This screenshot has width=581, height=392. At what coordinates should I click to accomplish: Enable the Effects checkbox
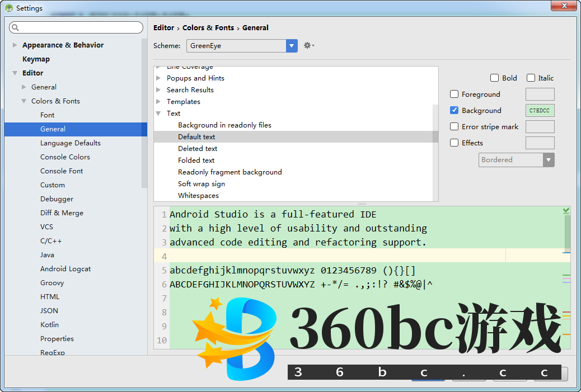coord(454,143)
